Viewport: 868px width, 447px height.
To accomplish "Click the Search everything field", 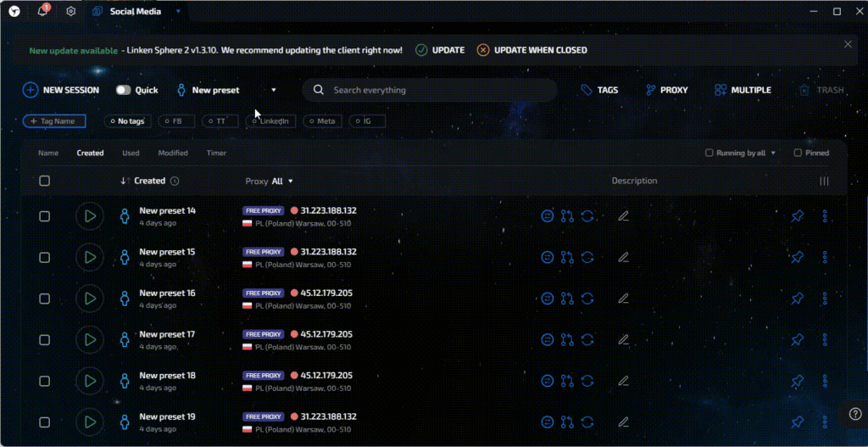I will pos(432,90).
